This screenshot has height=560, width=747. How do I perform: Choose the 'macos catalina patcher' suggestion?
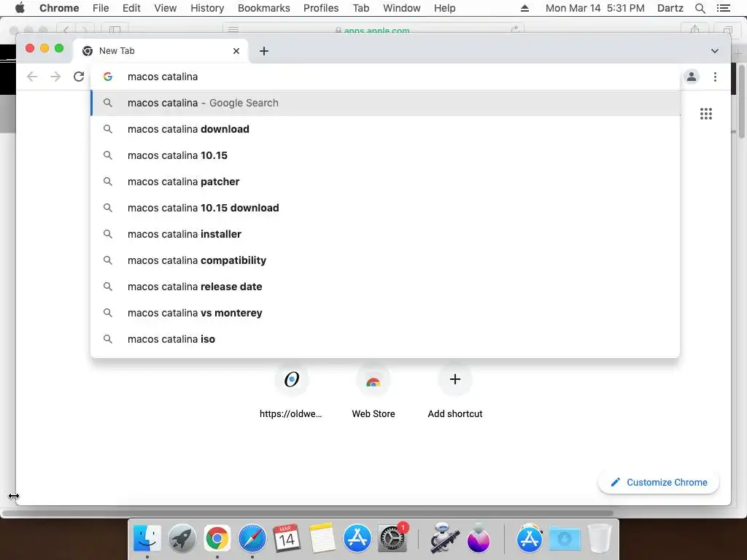pyautogui.click(x=385, y=182)
